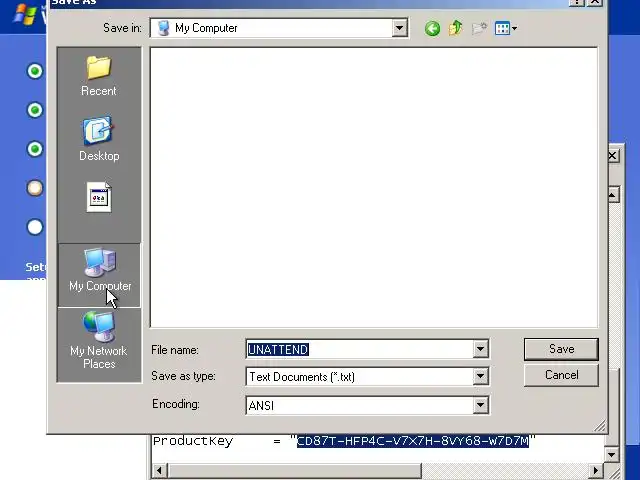Open the Encoding dropdown arrow
Viewport: 640px width, 480px height.
coord(480,405)
